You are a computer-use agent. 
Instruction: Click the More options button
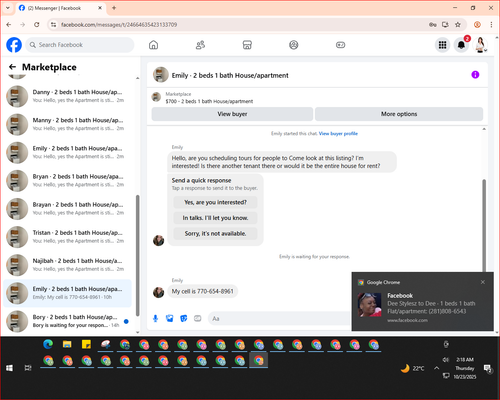[399, 114]
